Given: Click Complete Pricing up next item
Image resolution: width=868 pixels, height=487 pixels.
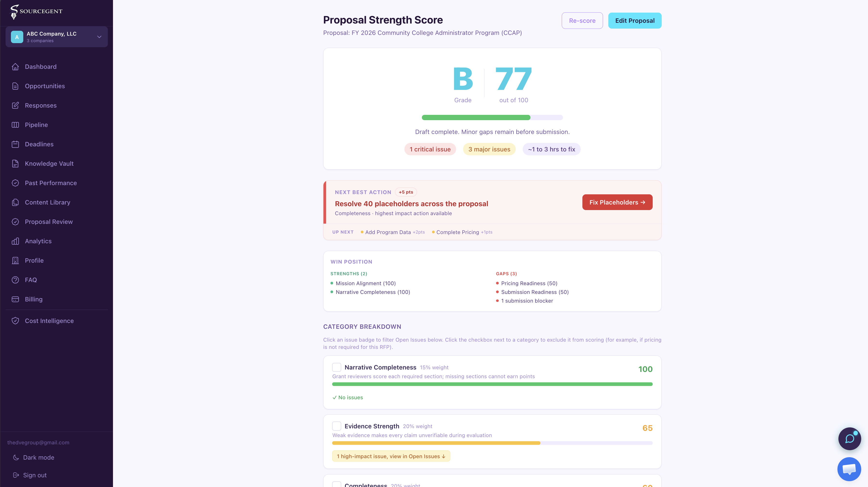Looking at the screenshot, I should click(x=462, y=232).
